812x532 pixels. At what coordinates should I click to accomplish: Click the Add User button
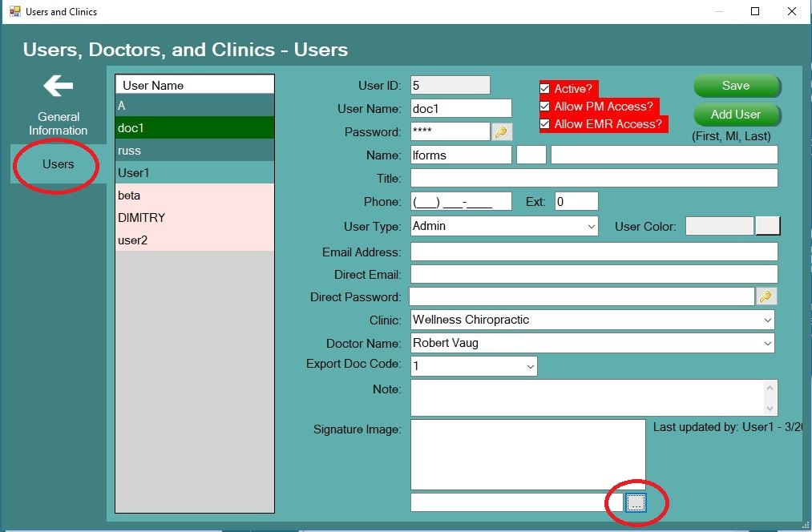coord(736,115)
